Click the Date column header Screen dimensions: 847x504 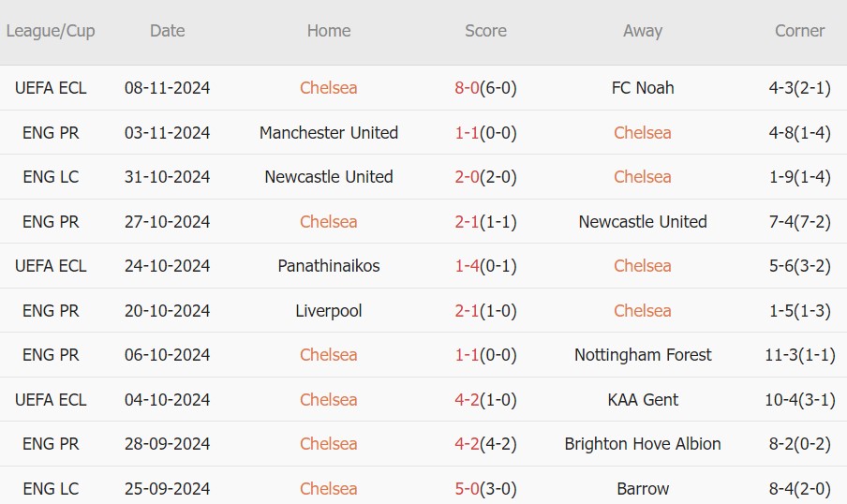click(167, 31)
